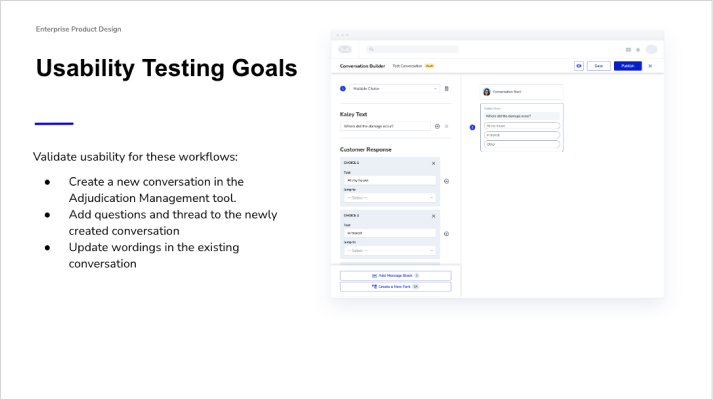Click the emoji icon next to Kaley Text field

click(437, 126)
